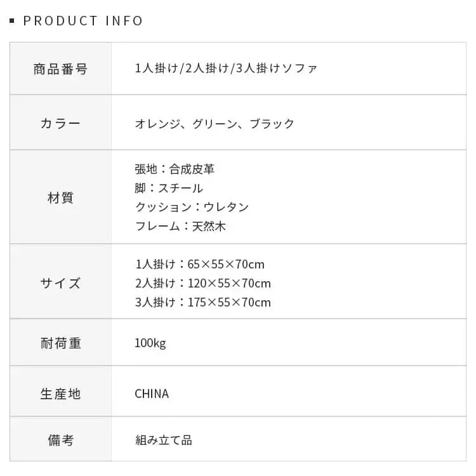This screenshot has height=476, width=476.
Task: Click the 耐荷重 label cell
Action: click(60, 343)
